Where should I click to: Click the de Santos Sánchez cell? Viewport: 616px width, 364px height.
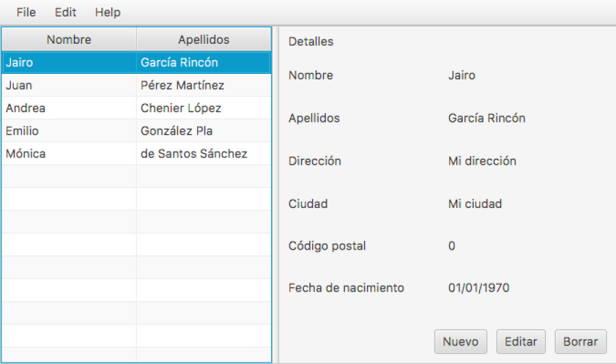[x=203, y=153]
